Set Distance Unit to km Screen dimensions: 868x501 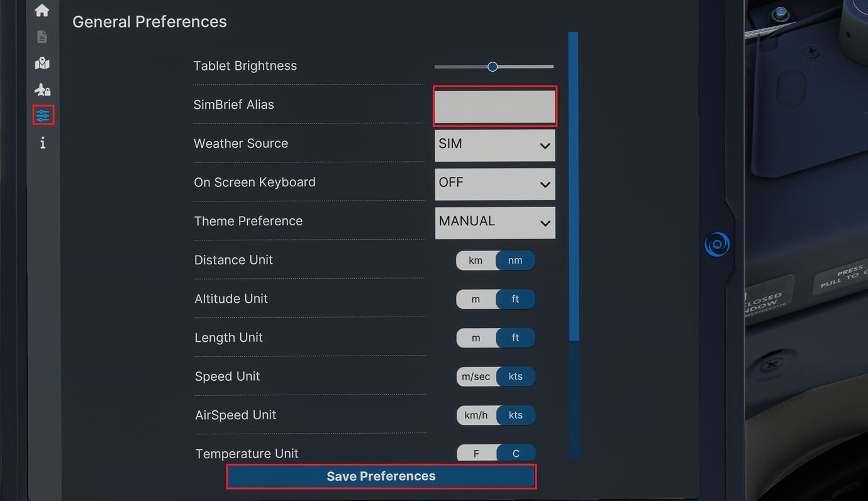point(476,261)
